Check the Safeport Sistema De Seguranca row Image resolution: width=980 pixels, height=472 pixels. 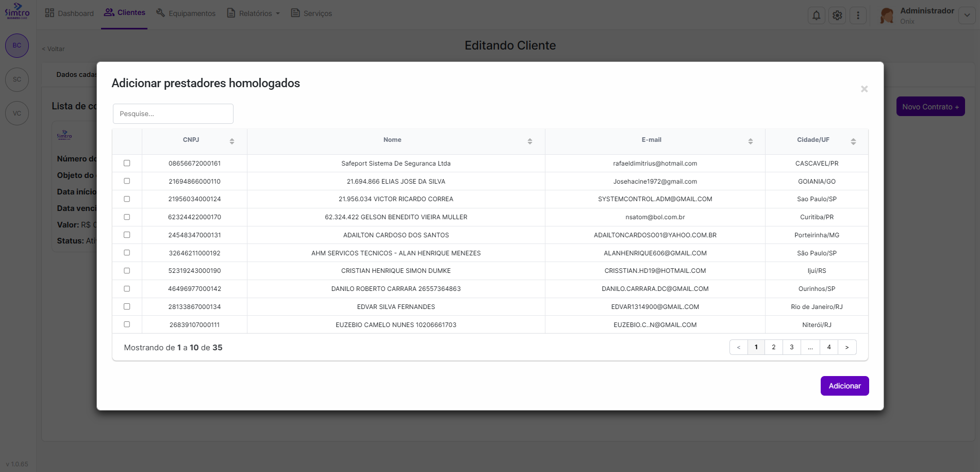pyautogui.click(x=127, y=163)
